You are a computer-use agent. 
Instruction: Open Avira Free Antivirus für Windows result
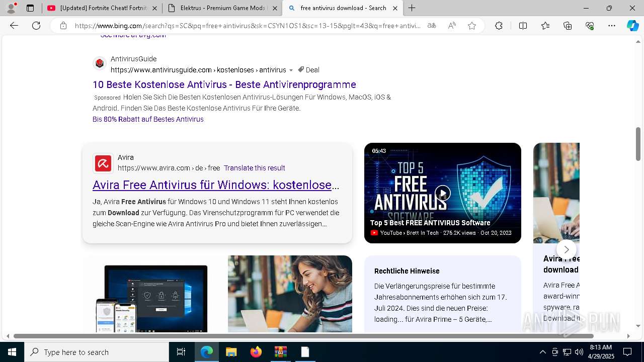(x=216, y=185)
